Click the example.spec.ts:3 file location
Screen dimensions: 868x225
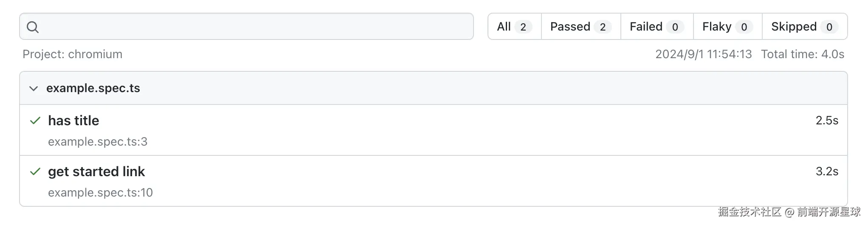(x=98, y=142)
